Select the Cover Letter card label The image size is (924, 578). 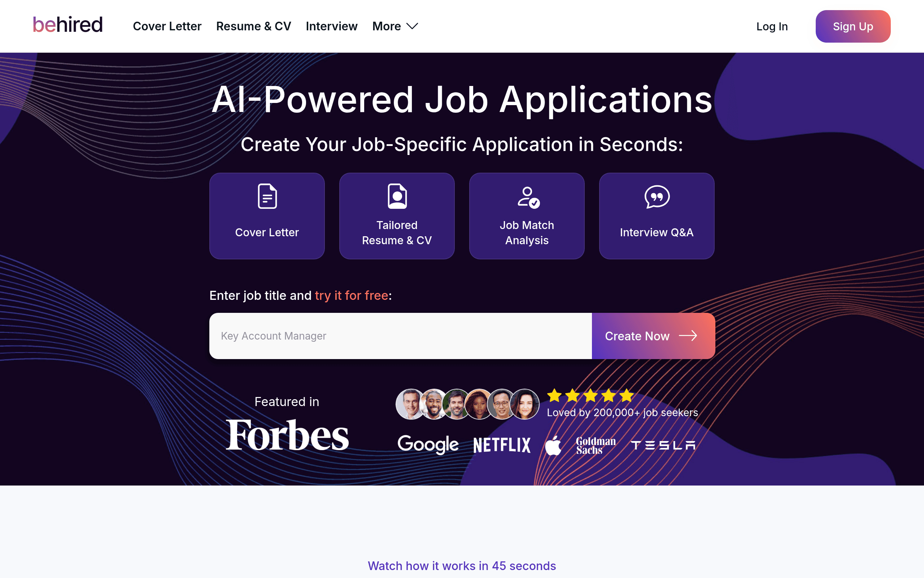267,232
